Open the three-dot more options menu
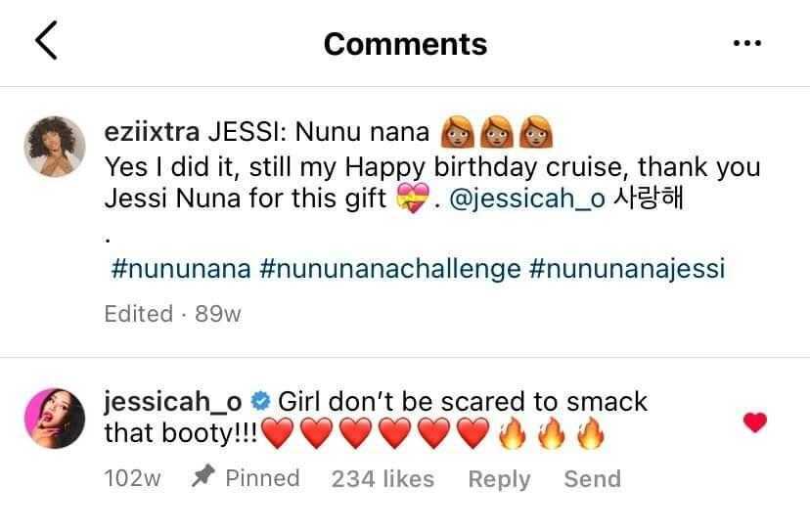The height and width of the screenshot is (532, 810). point(746,43)
